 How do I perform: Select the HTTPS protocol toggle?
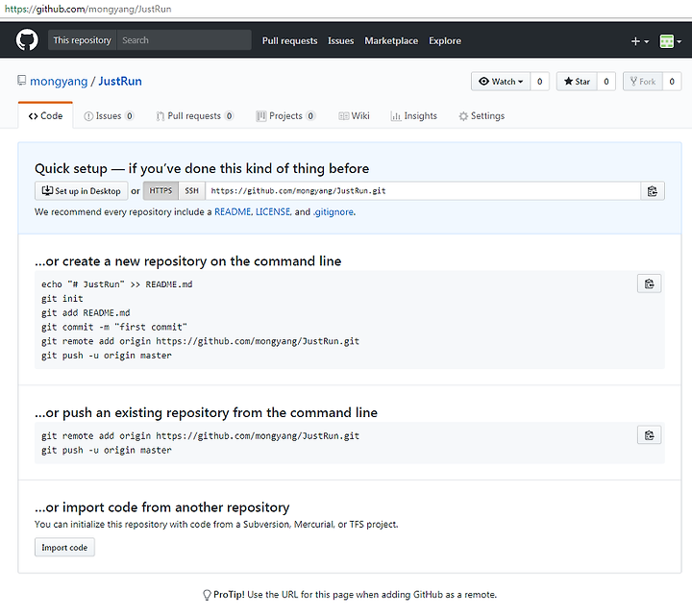point(161,191)
